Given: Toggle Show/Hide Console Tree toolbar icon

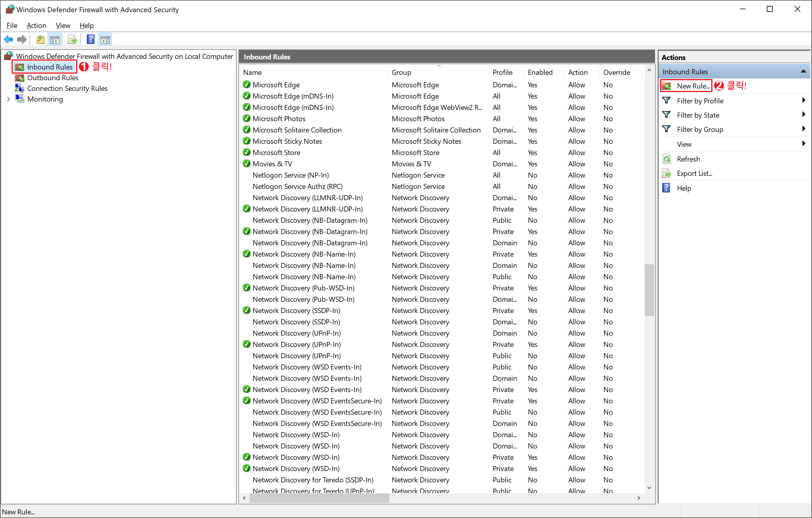Looking at the screenshot, I should coord(55,40).
